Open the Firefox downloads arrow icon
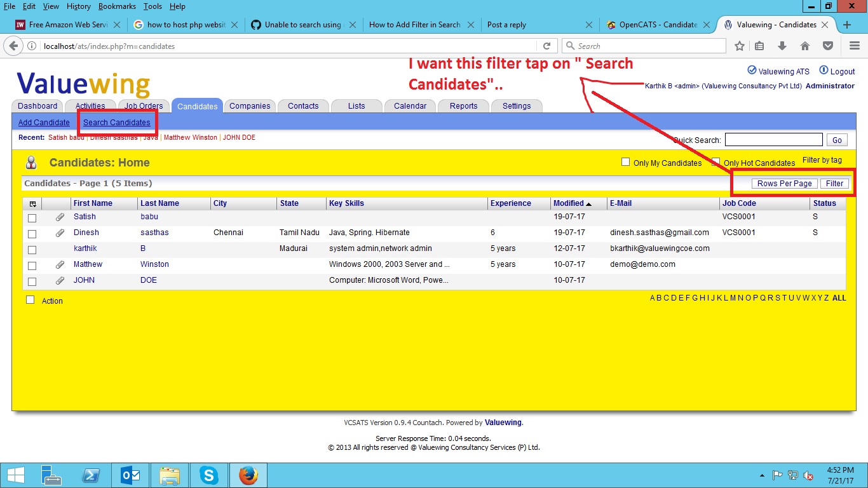 pyautogui.click(x=782, y=46)
